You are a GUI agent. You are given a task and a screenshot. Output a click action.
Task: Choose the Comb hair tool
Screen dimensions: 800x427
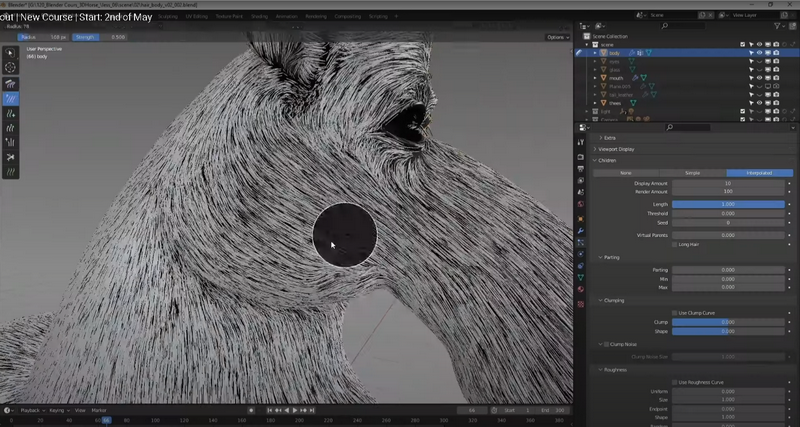point(10,84)
